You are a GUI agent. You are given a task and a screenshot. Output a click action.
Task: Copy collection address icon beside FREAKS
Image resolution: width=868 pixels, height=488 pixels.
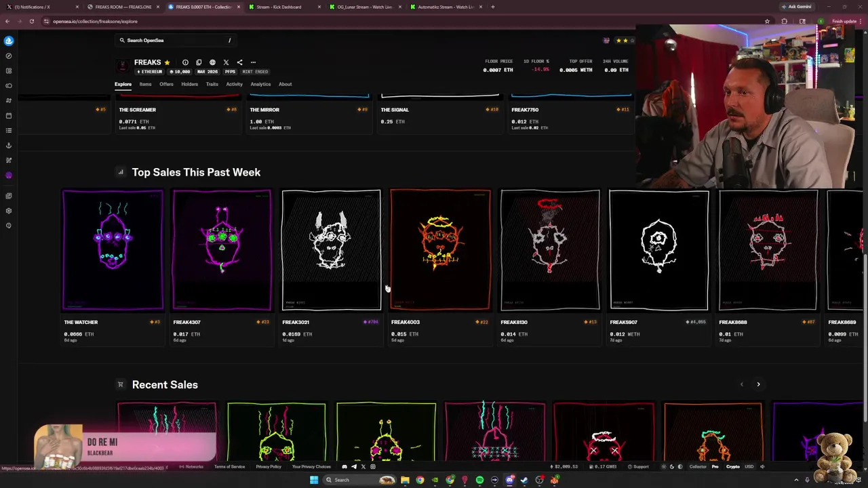199,62
